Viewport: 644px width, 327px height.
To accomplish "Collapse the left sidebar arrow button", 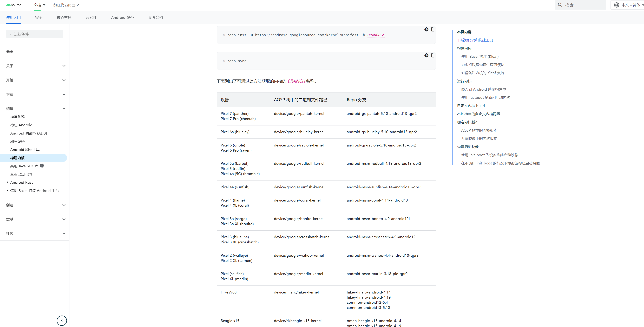I will [x=62, y=321].
